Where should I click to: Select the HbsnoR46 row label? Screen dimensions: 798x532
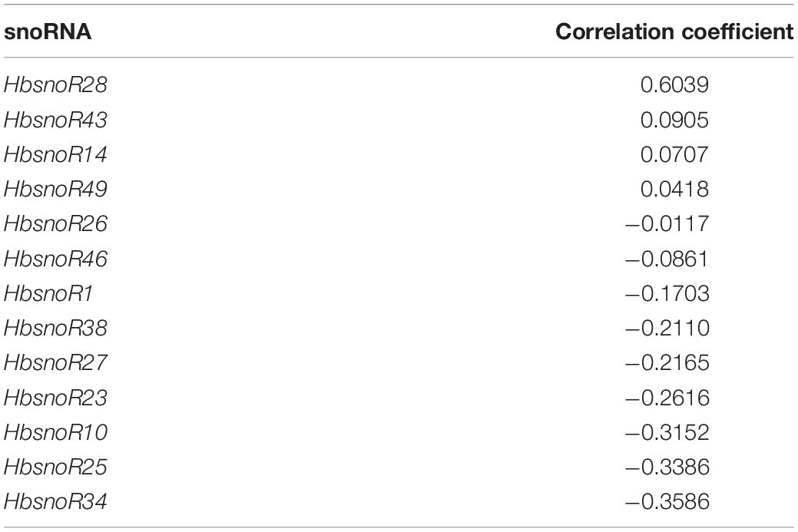[x=55, y=259]
